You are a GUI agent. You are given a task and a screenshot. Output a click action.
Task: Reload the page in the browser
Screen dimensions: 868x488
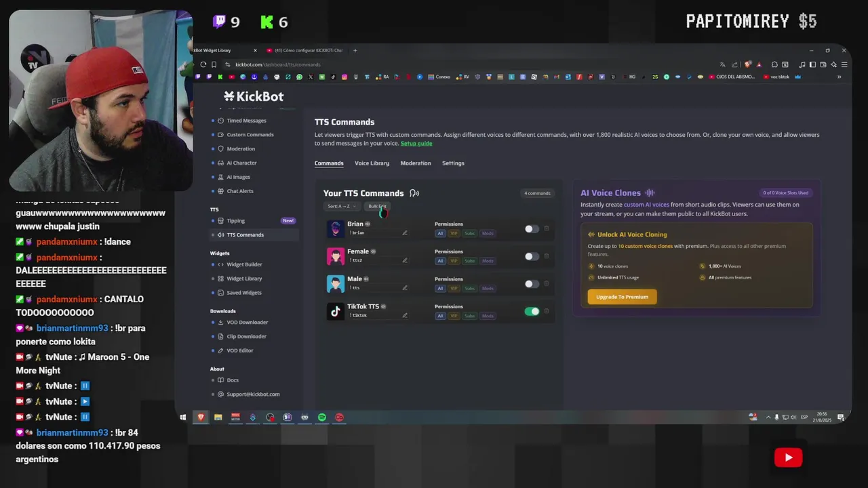pyautogui.click(x=203, y=64)
